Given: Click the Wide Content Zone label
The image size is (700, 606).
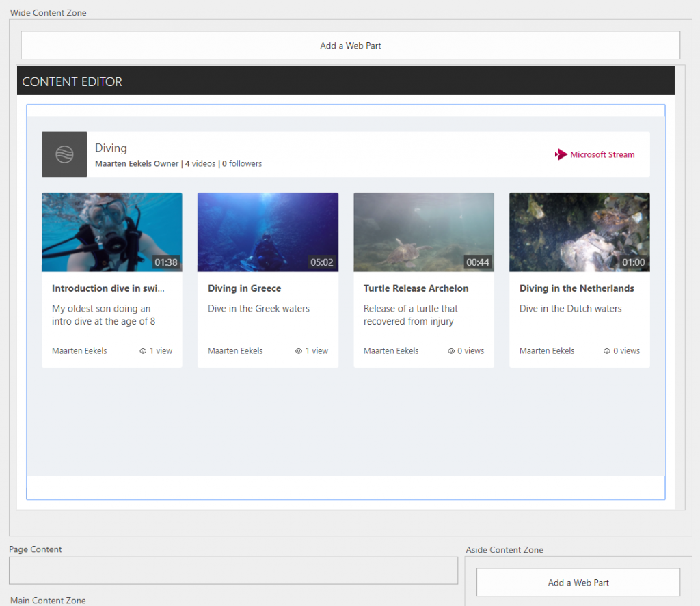Looking at the screenshot, I should tap(49, 13).
